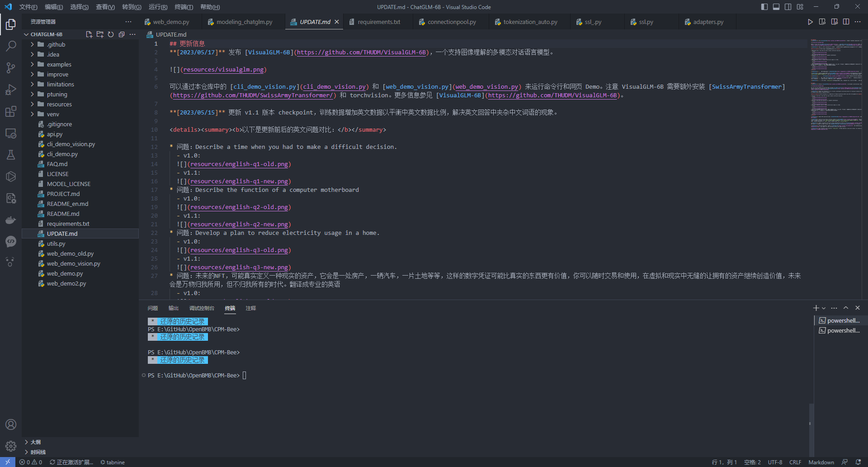Open the Extensions view
Viewport: 868px width, 467px height.
11,111
